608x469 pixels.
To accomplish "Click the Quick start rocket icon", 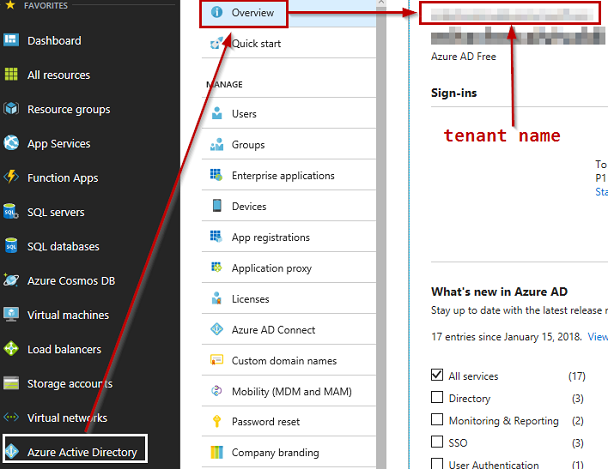I will click(217, 43).
